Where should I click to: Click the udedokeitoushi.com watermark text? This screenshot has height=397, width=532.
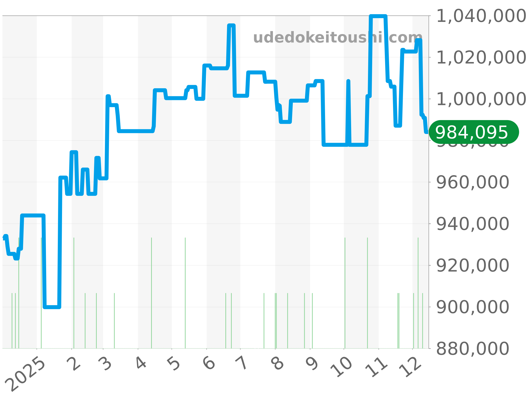click(337, 38)
